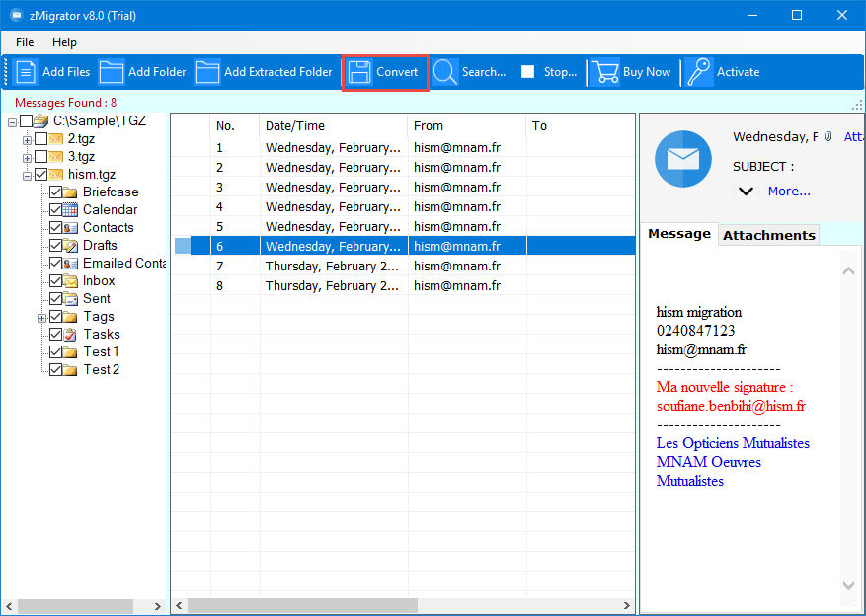Click the Activate button label

738,72
